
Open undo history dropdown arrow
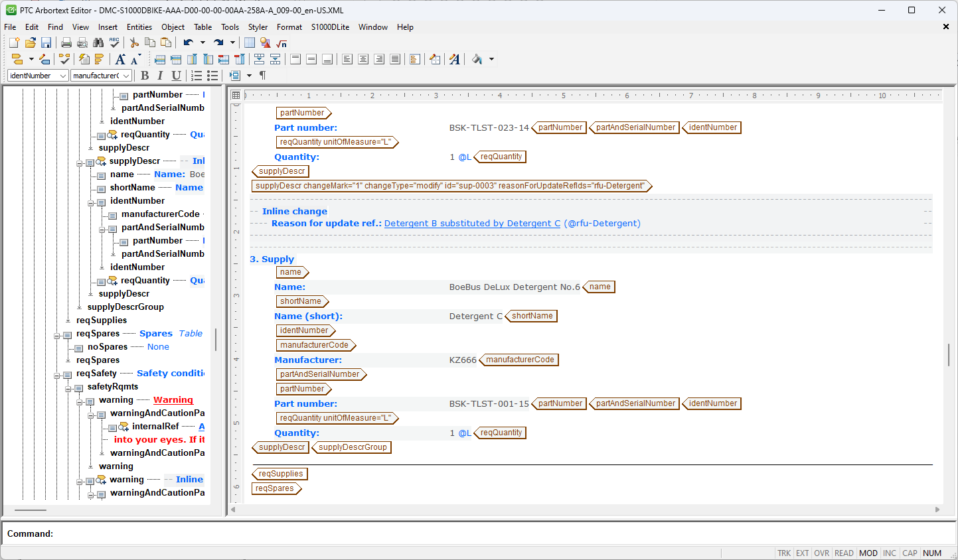coord(202,42)
